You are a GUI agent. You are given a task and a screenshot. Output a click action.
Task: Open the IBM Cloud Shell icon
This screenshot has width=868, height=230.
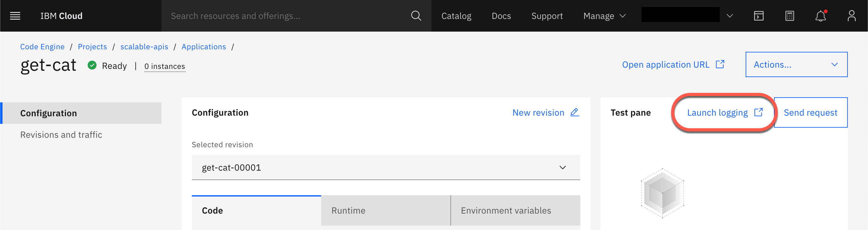point(759,16)
